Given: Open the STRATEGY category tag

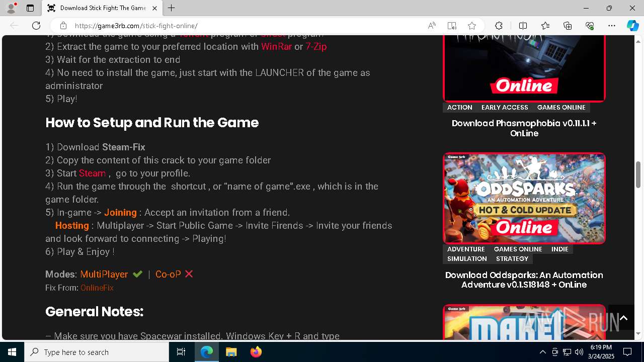Looking at the screenshot, I should (512, 258).
